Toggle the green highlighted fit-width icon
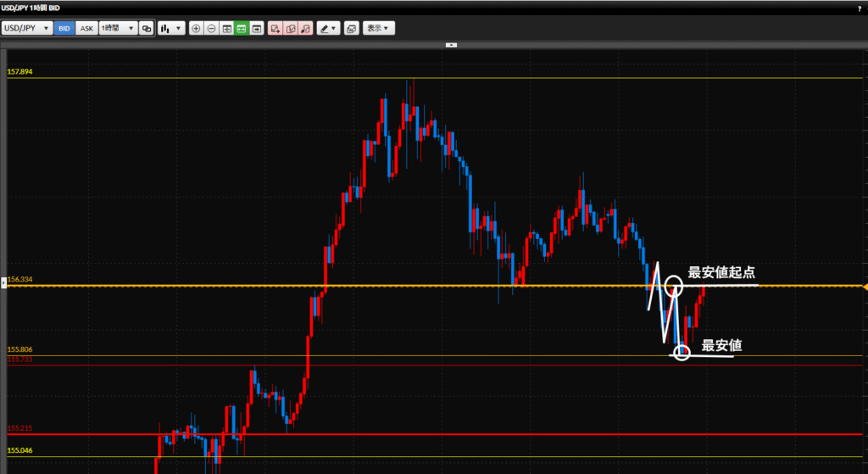Image resolution: width=868 pixels, height=474 pixels. (241, 28)
